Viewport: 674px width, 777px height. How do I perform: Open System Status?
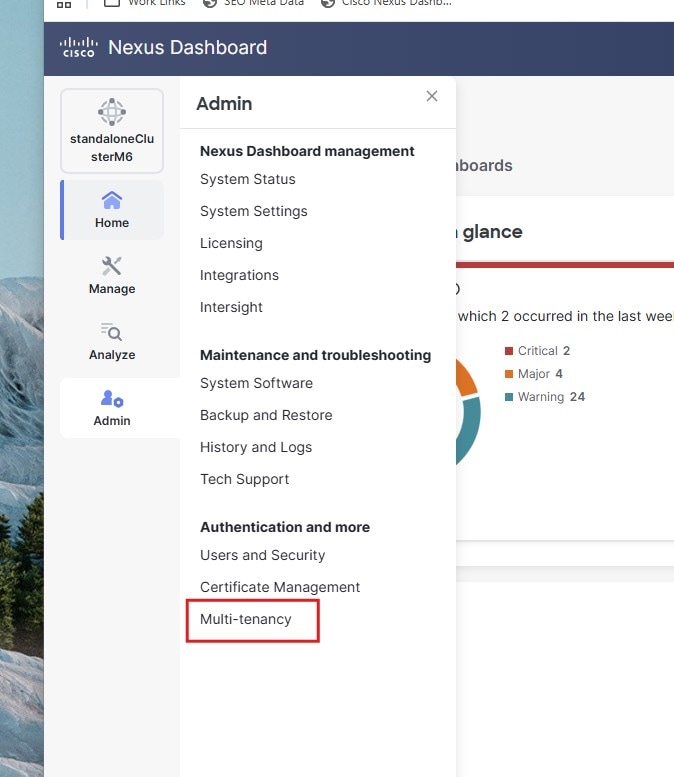coord(248,179)
